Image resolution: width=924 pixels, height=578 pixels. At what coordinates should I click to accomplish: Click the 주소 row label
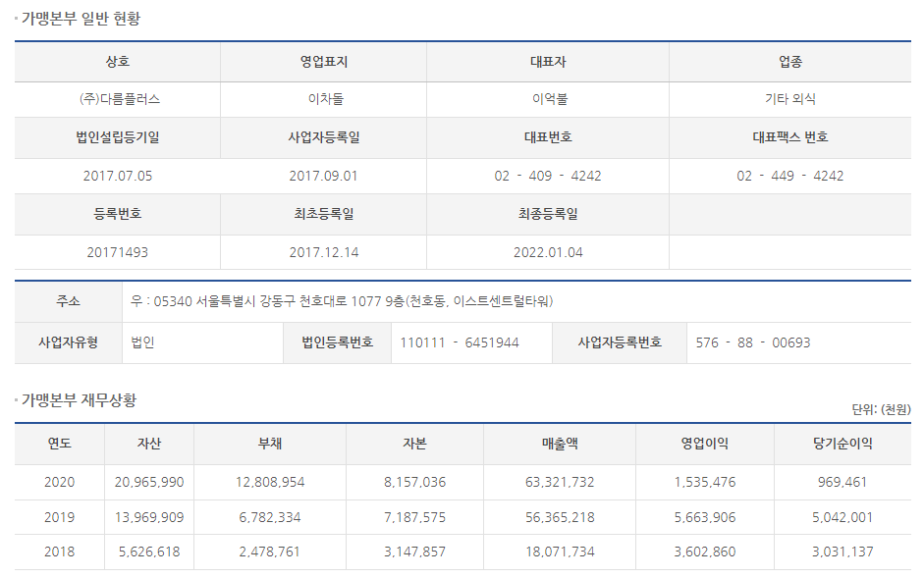(69, 301)
